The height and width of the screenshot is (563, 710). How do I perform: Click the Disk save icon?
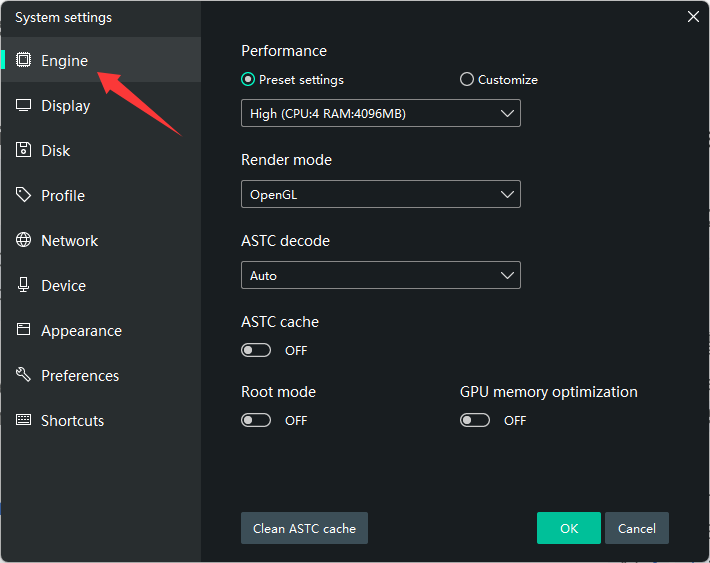tap(23, 150)
